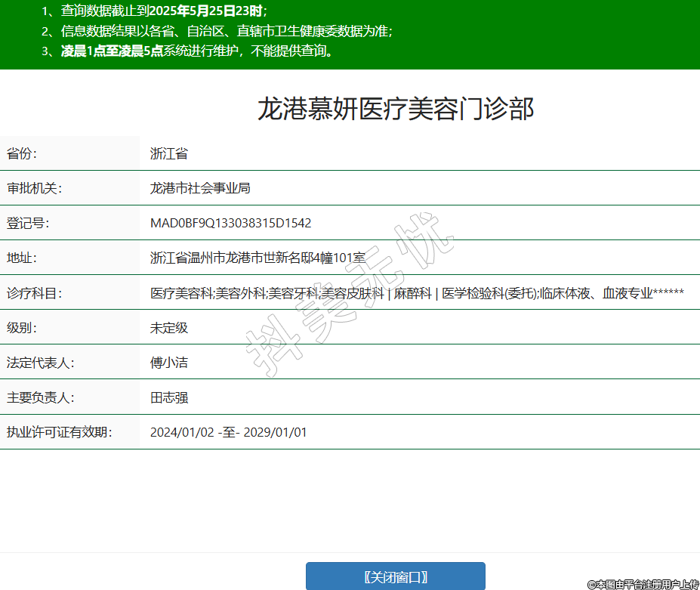The image size is (700, 590).
Task: Select the main person in charge 田志强
Action: click(x=168, y=397)
